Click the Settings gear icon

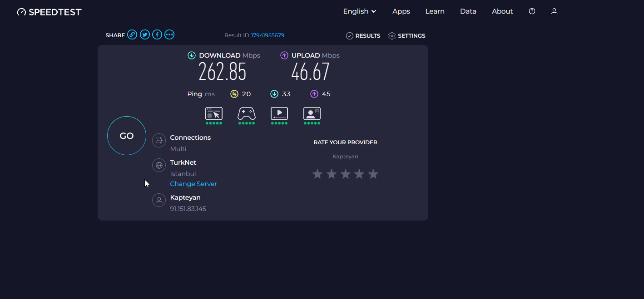tap(392, 36)
